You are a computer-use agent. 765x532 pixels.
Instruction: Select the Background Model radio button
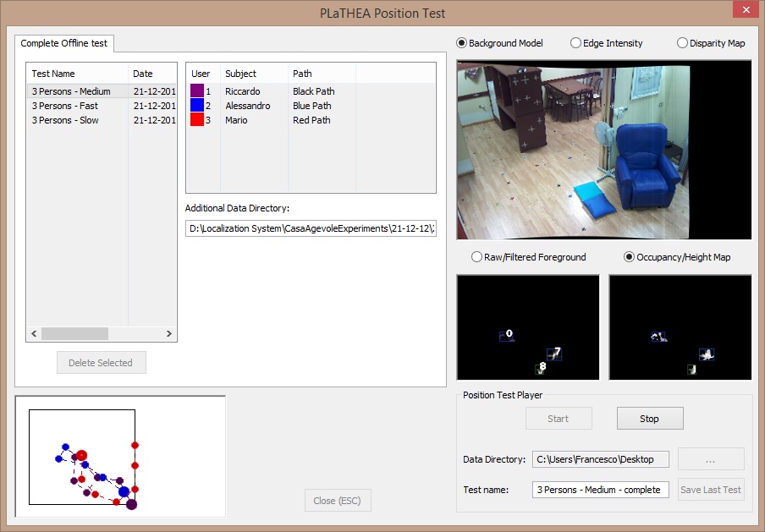(x=462, y=43)
